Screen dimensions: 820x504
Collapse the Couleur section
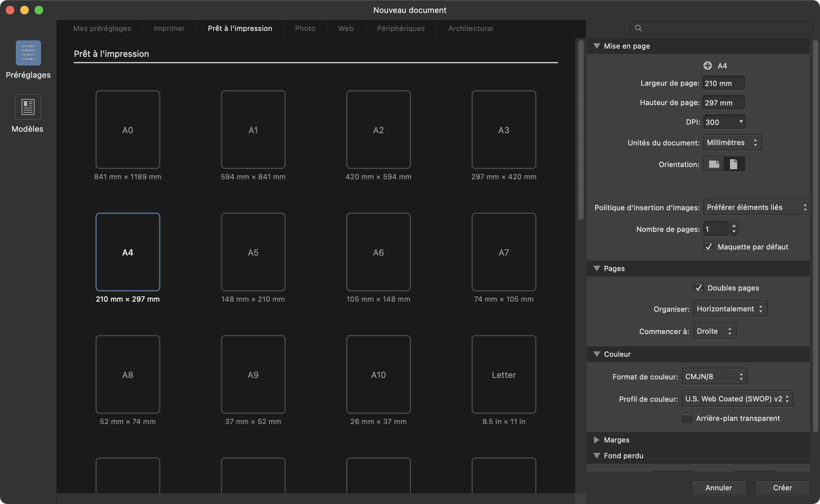pos(596,354)
